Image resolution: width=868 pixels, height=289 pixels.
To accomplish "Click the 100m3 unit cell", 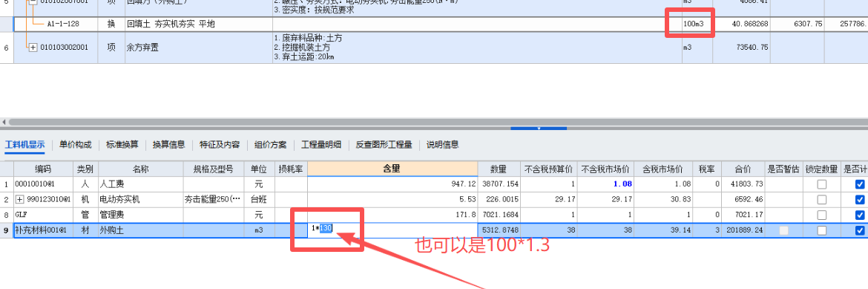I will tap(697, 24).
